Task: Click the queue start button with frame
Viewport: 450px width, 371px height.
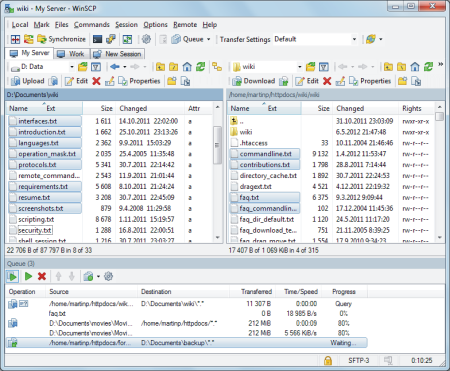Action: [12, 276]
